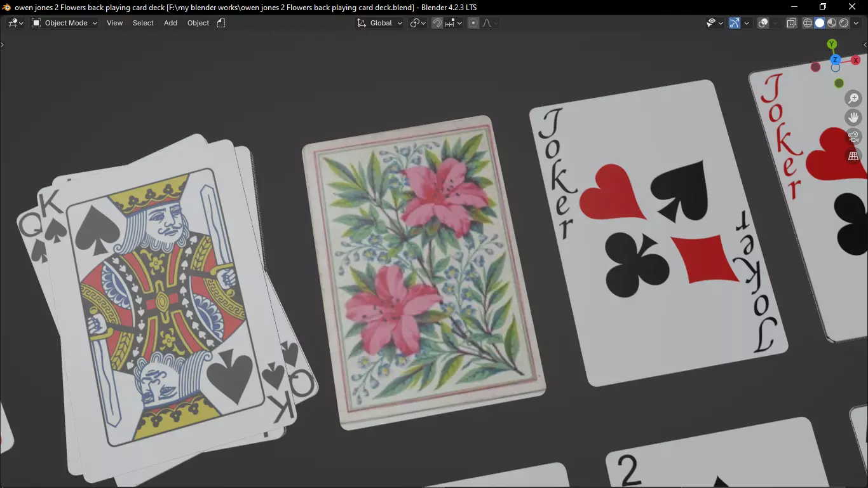Click the red X axis on gizmo
This screenshot has height=488, width=868.
coord(855,60)
